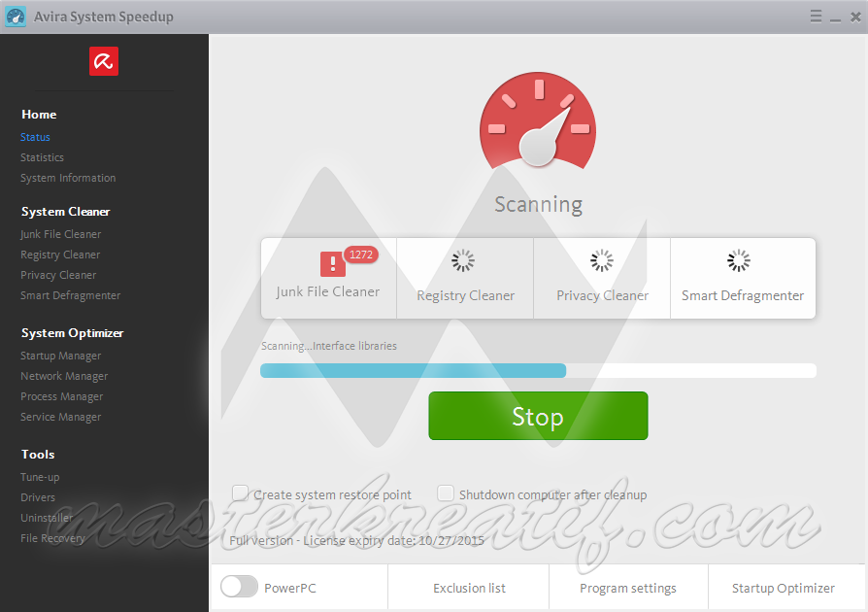868x612 pixels.
Task: Open System Information in the sidebar
Action: click(68, 178)
